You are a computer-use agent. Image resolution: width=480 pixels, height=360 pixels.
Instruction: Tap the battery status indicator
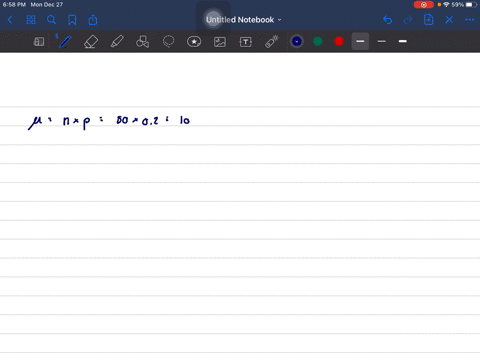472,5
